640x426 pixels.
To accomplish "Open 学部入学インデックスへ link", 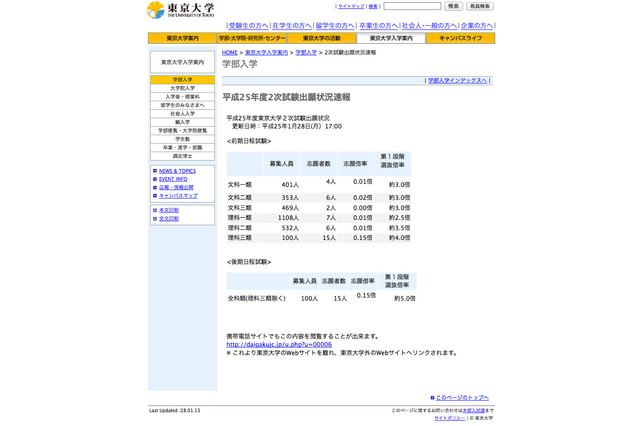I will pyautogui.click(x=457, y=80).
